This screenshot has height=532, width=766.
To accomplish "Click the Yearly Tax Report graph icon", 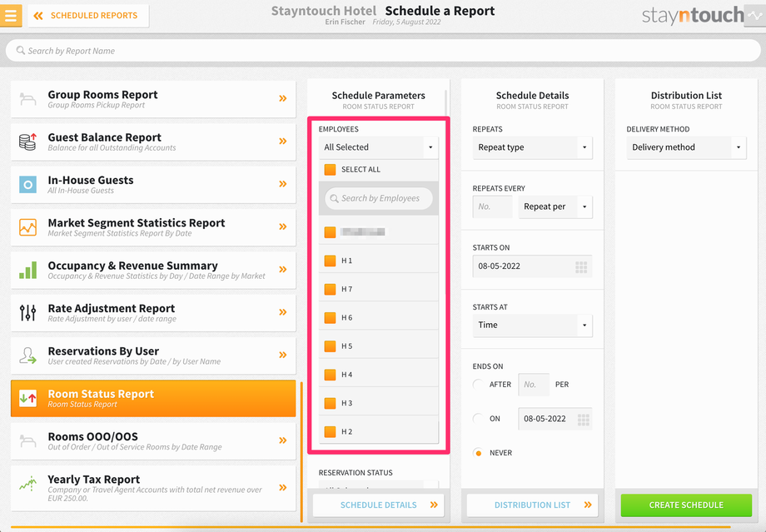I will pyautogui.click(x=27, y=484).
